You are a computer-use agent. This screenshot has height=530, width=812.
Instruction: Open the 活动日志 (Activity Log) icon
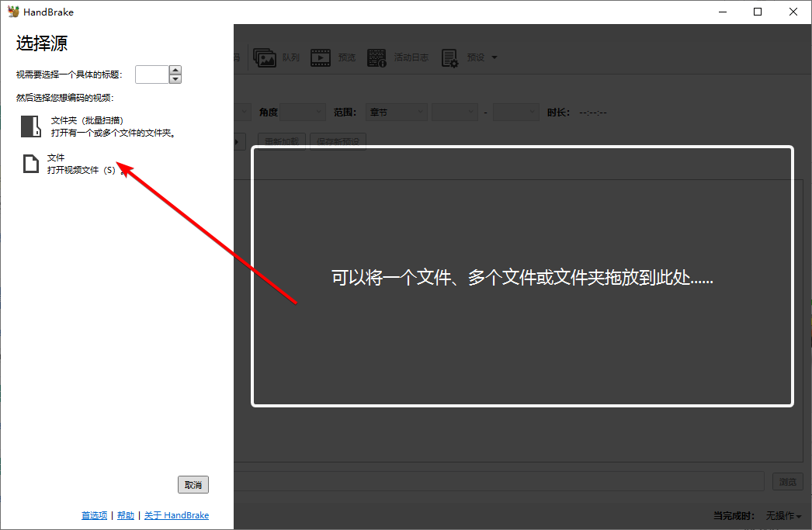point(377,57)
